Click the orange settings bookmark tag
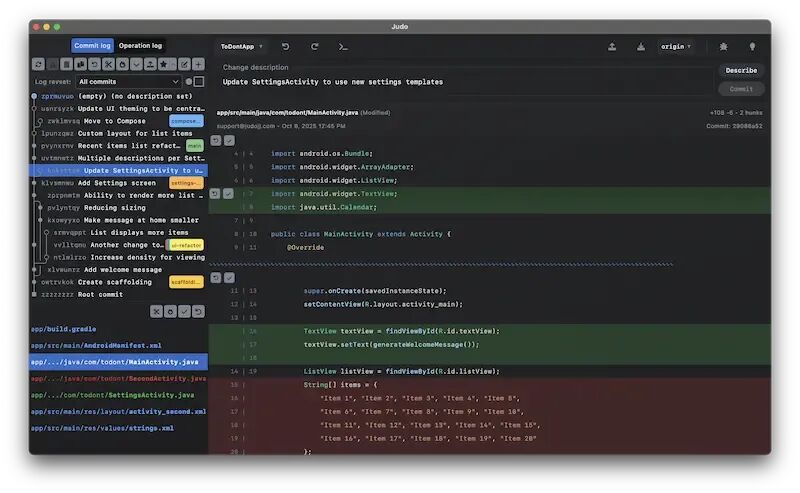This screenshot has width=800, height=493. point(186,183)
